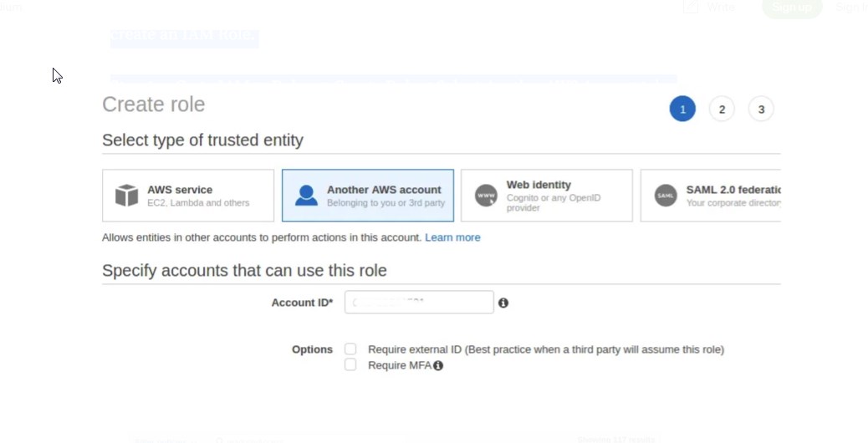The height and width of the screenshot is (443, 868).
Task: Select the AWS service trusted entity title
Action: pyautogui.click(x=180, y=190)
